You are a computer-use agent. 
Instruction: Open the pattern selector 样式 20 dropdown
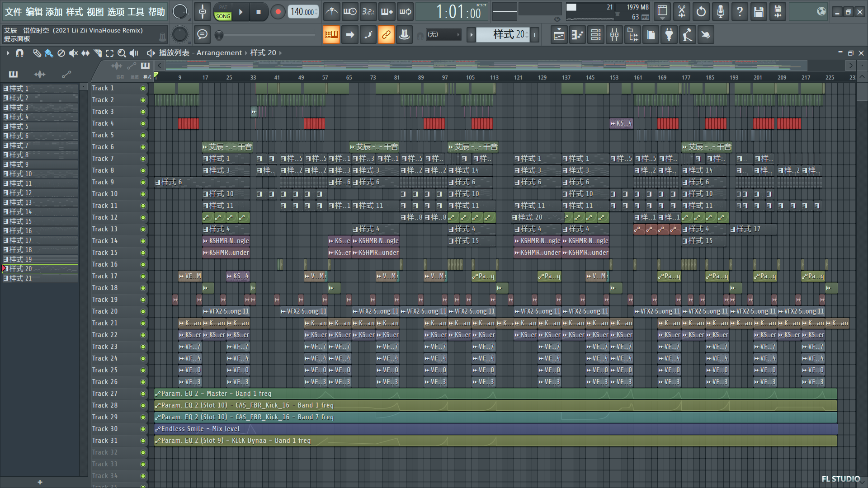pos(503,34)
